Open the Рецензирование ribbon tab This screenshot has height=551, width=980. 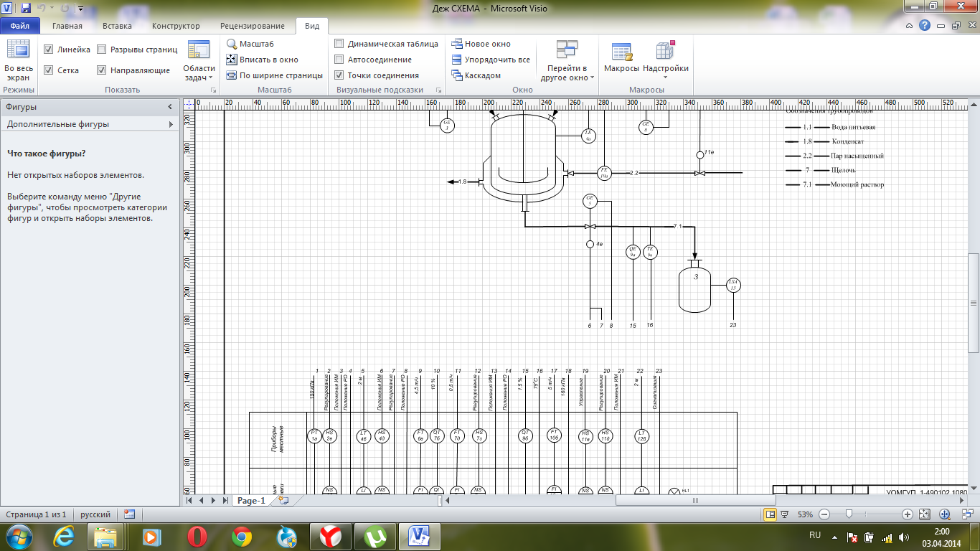[x=251, y=26]
